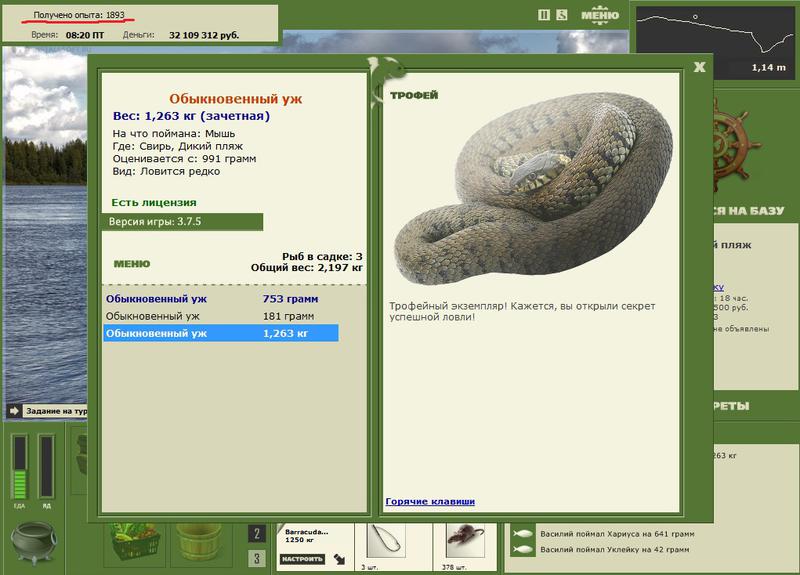Screen dimensions: 800x575
Task: Switch to tackle slot 2
Action: [x=257, y=534]
